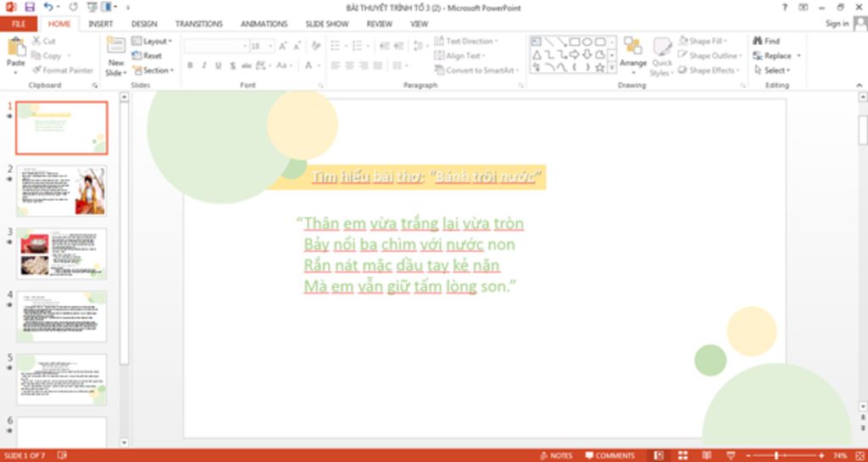Center align the text
Screen dimensions: 868x462
point(349,66)
